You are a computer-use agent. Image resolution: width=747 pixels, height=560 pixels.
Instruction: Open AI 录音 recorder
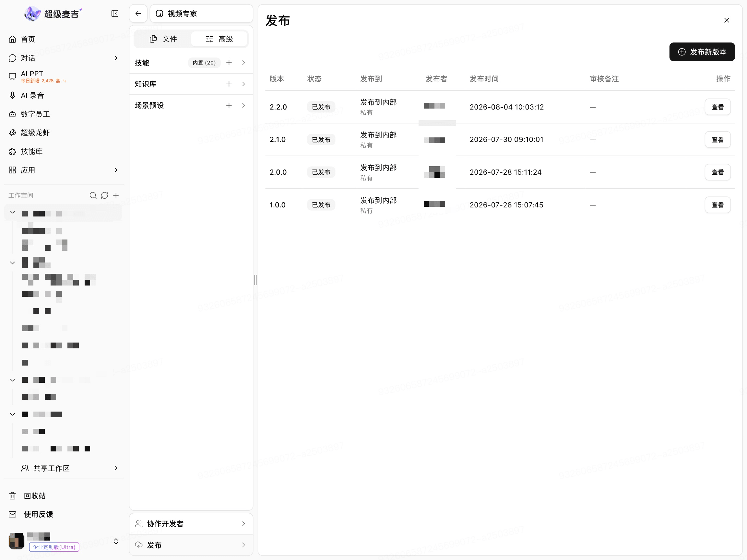64,96
